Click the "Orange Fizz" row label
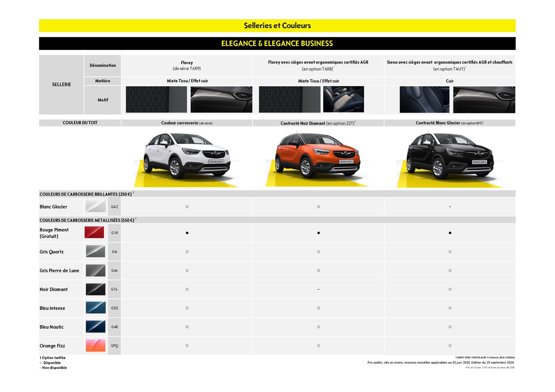The height and width of the screenshot is (392, 555). 52,346
